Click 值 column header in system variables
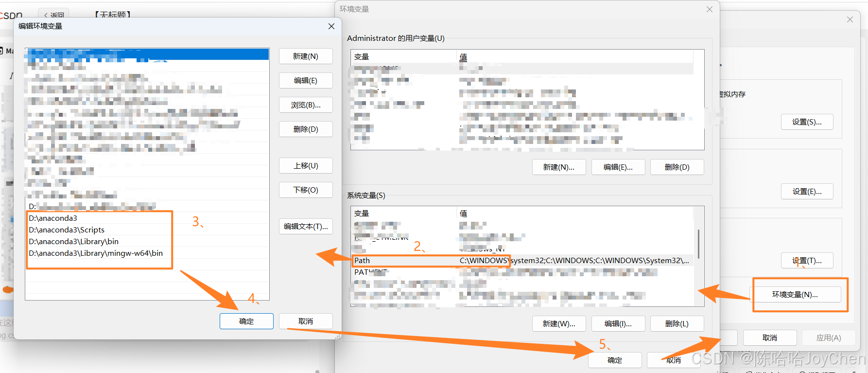 pos(575,213)
